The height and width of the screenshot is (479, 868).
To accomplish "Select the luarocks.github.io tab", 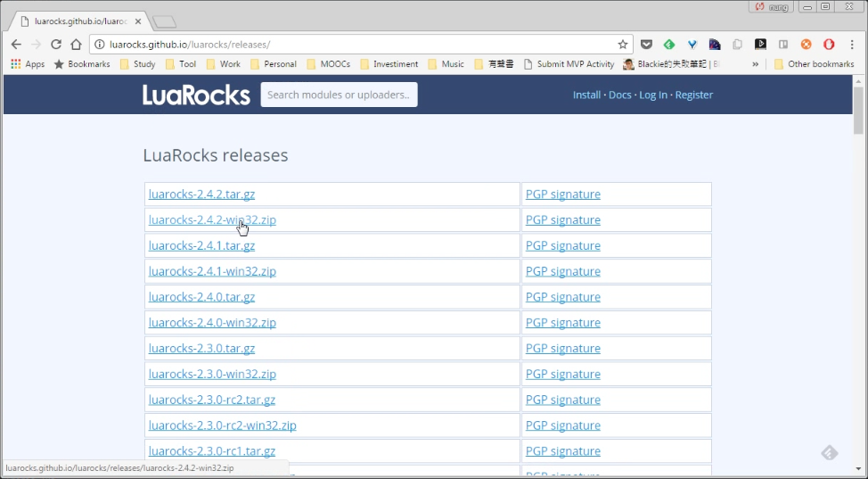I will 80,21.
